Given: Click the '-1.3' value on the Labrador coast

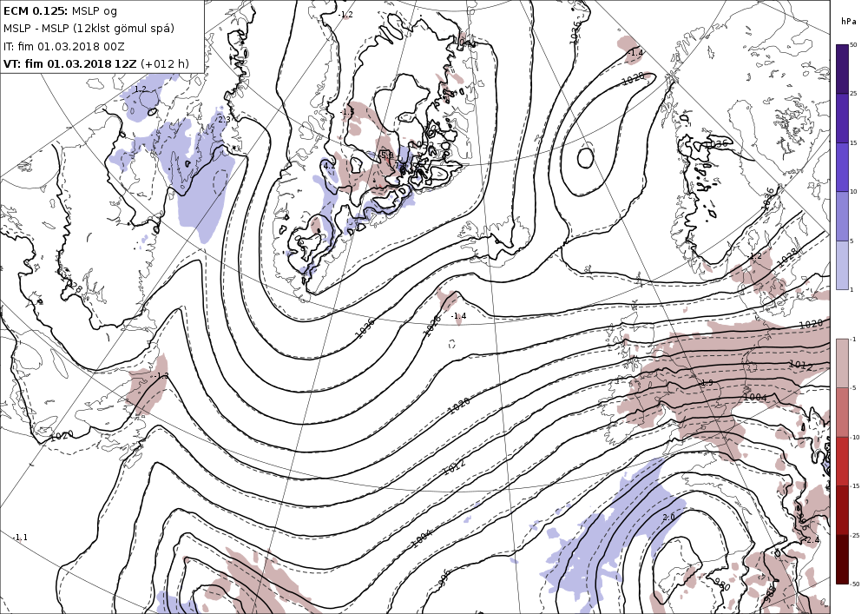Looking at the screenshot, I should tap(161, 376).
